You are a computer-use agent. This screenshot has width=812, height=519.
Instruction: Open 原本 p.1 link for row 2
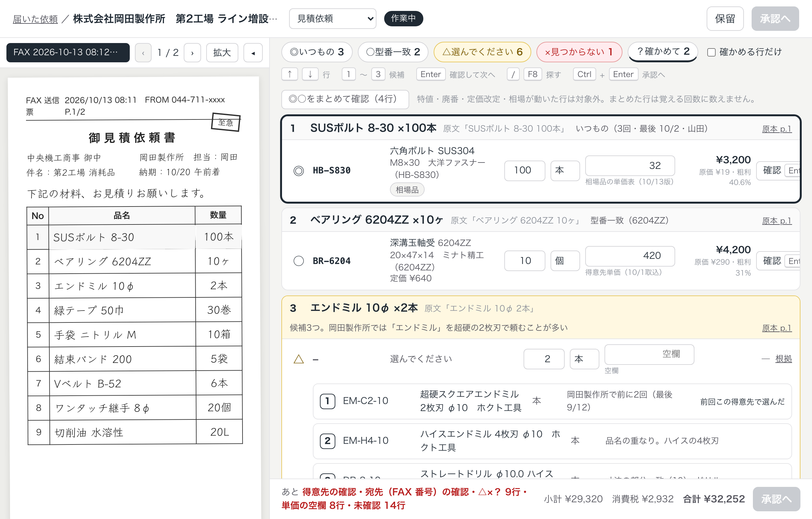pos(777,221)
